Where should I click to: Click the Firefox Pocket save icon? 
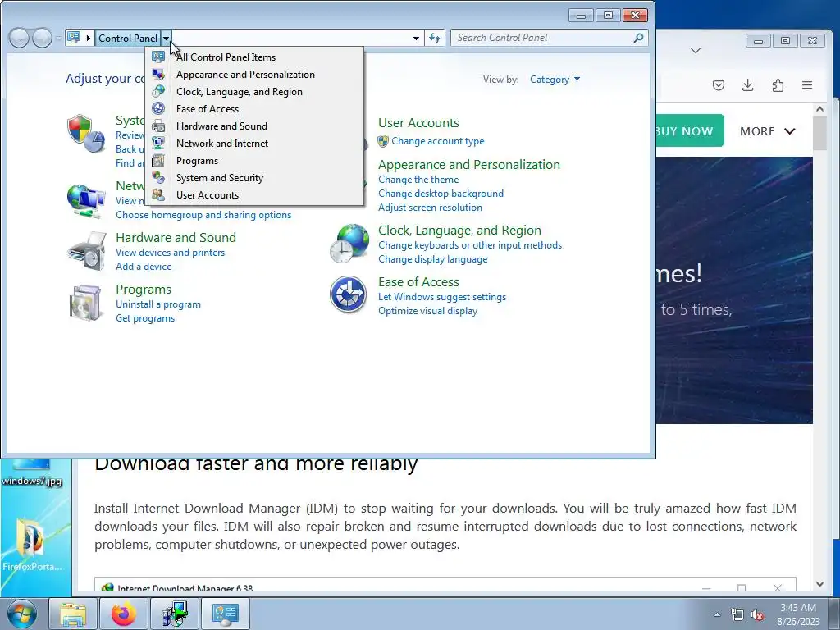coord(719,85)
